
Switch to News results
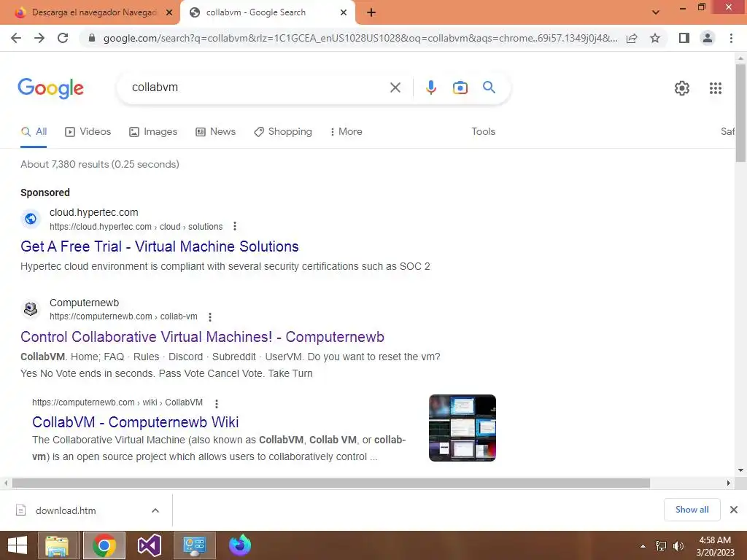[215, 132]
